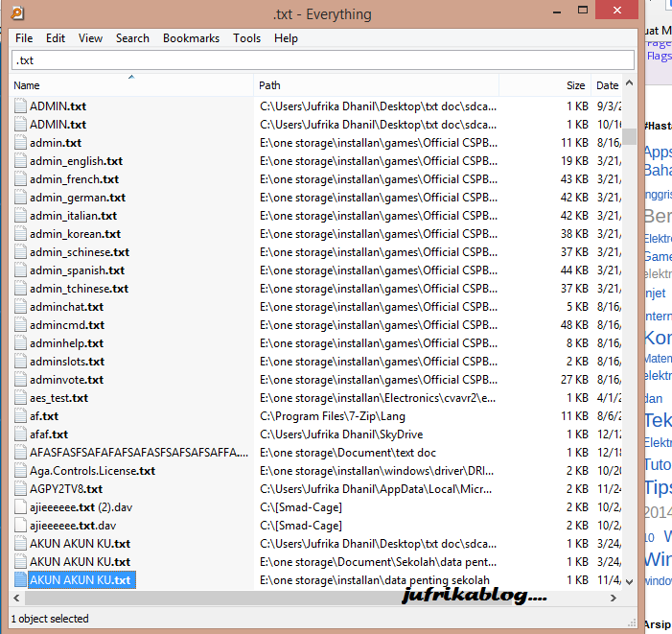This screenshot has height=634, width=672.
Task: Click the file icon of adminslots.txt
Action: point(20,361)
